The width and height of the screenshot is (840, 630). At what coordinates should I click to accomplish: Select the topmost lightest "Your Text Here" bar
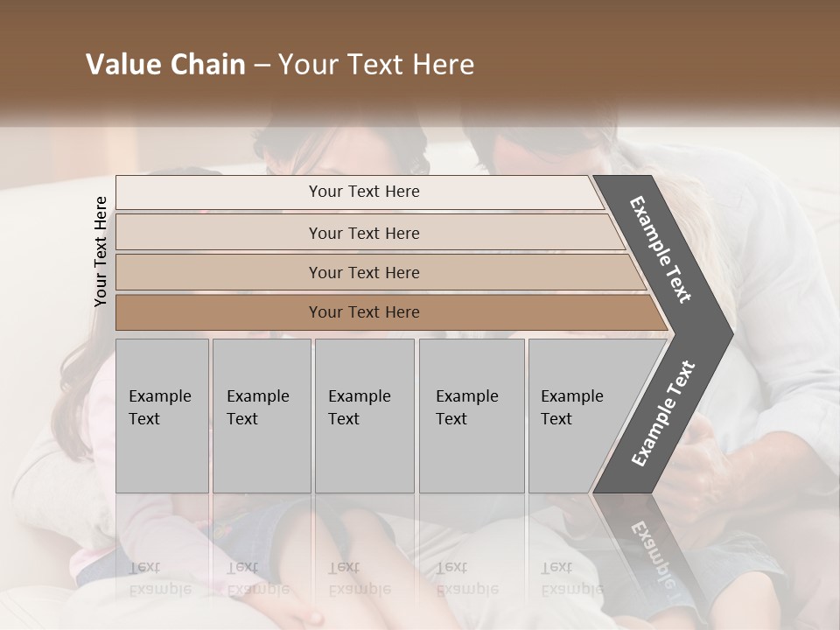pos(364,192)
